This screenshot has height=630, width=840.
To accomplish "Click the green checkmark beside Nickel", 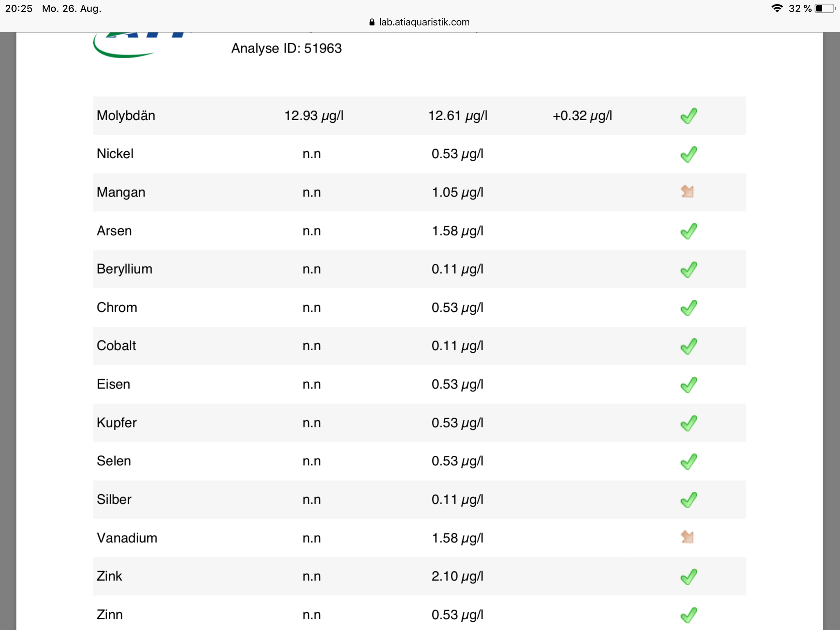I will point(689,154).
